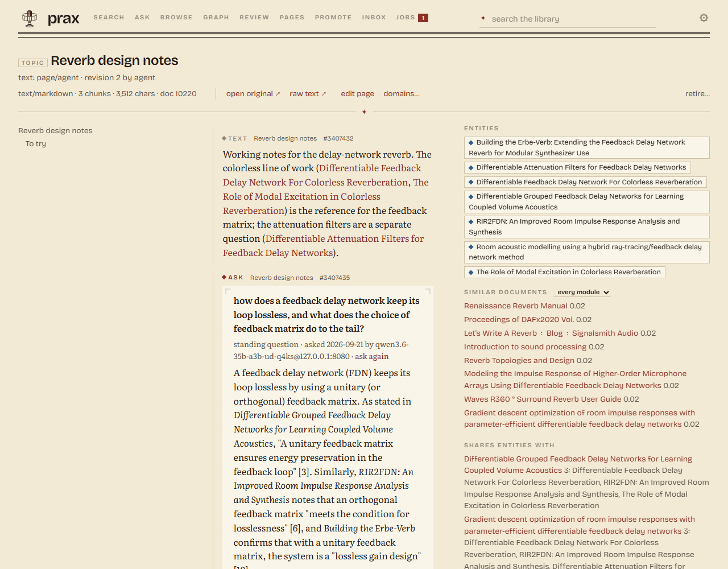Click the JOBS notification badge

click(x=423, y=18)
